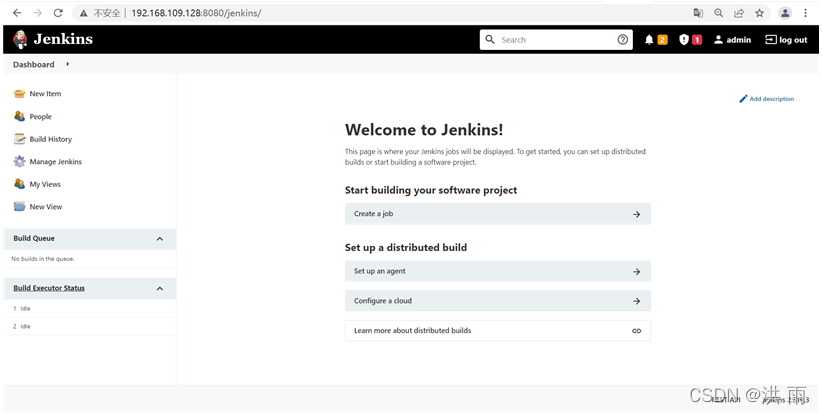Click Configure a cloud button
The height and width of the screenshot is (414, 822).
pyautogui.click(x=497, y=301)
